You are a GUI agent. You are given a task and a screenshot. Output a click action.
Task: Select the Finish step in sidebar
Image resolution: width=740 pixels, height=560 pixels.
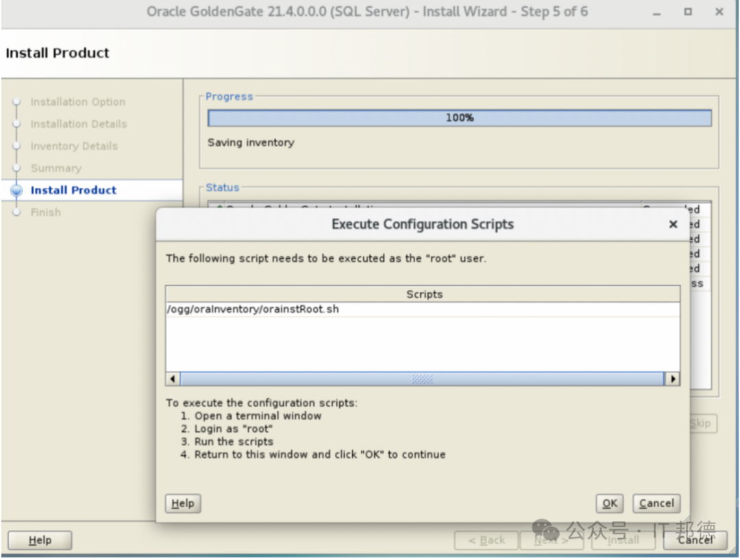[45, 212]
